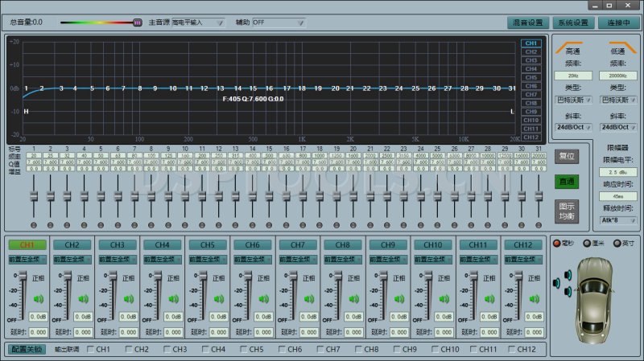Toggle the CH12 speaker mute icon
The image size is (644, 361).
click(x=535, y=299)
